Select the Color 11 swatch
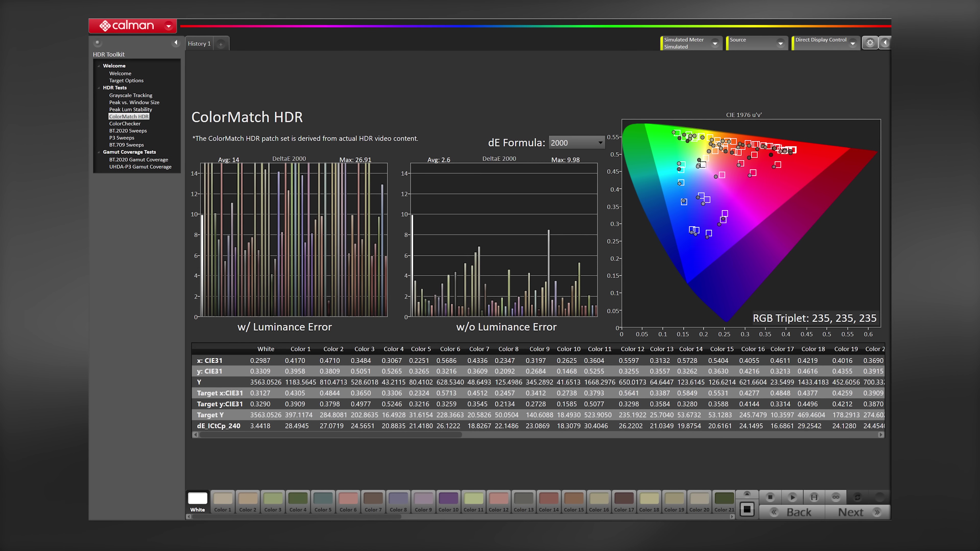 474,502
